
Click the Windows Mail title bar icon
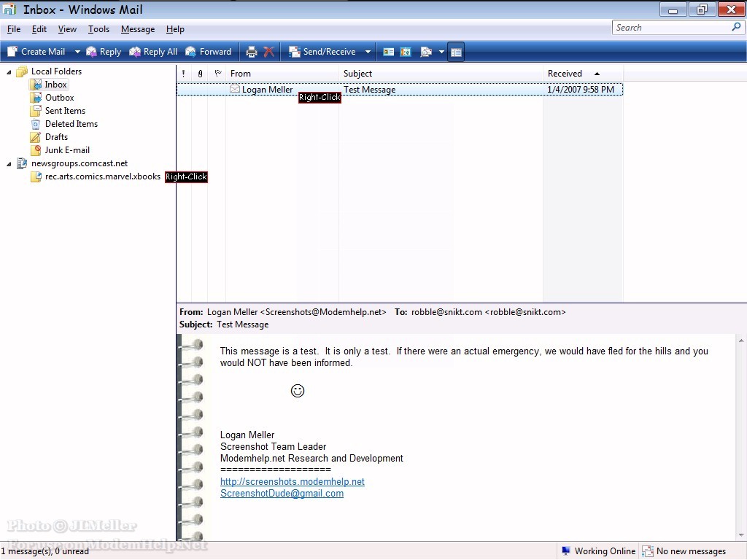(x=9, y=9)
